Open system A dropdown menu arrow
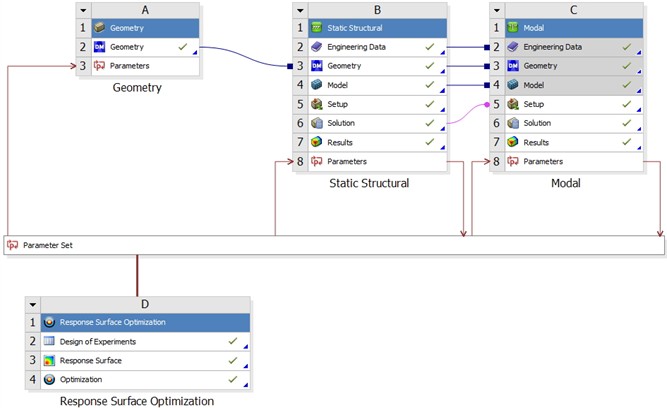Viewport: 667px width, 408px height. pyautogui.click(x=83, y=10)
